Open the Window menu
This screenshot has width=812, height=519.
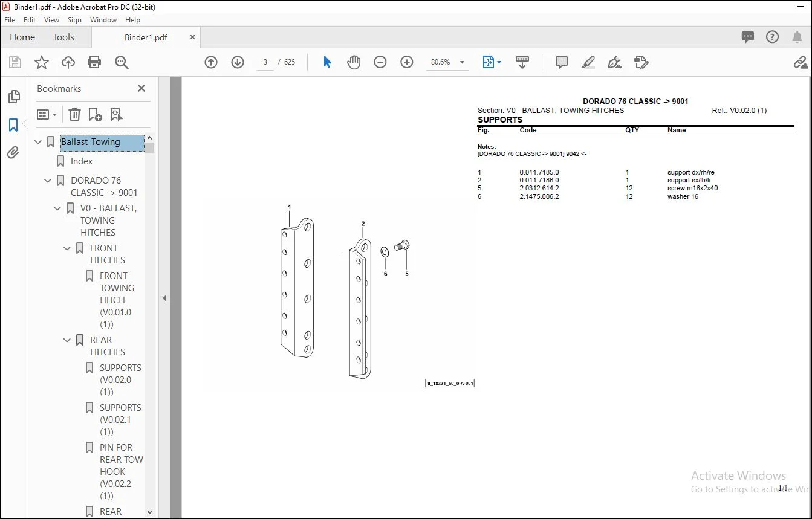click(x=103, y=20)
